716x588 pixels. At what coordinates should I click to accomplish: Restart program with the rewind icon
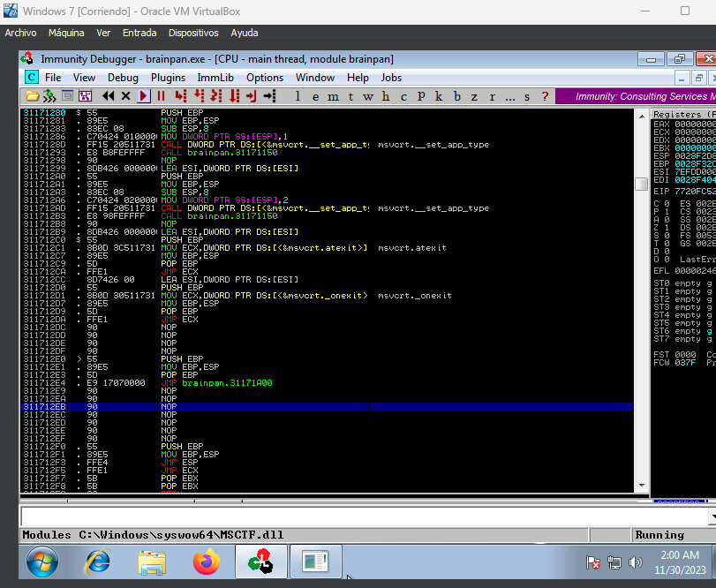click(x=109, y=96)
